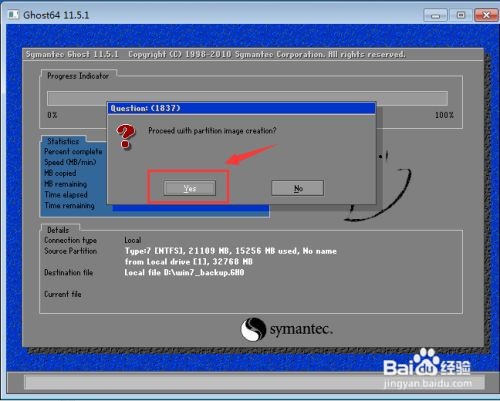Click the 0% progress label
This screenshot has height=401, width=500.
52,115
